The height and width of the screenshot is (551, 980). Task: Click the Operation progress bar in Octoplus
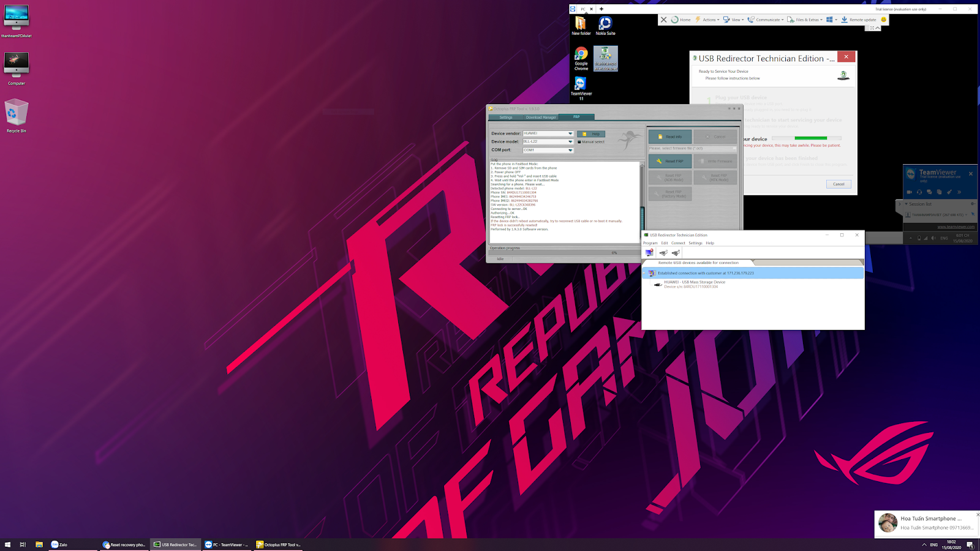563,253
